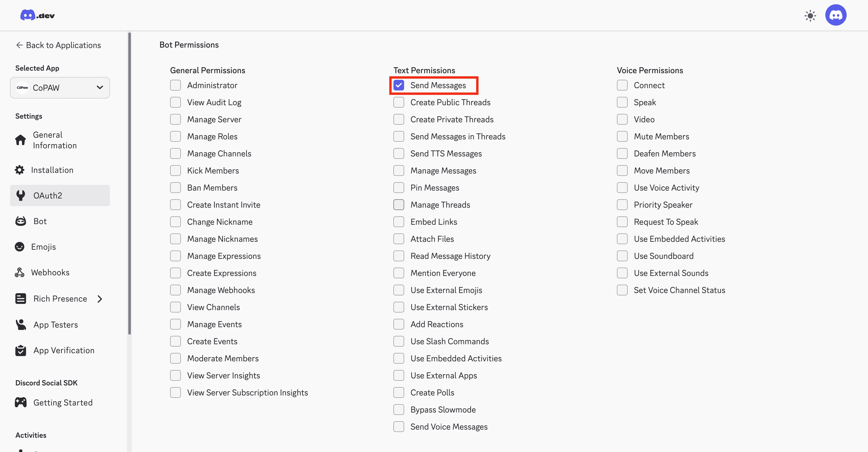Click the Webhooks icon in sidebar

pos(20,273)
